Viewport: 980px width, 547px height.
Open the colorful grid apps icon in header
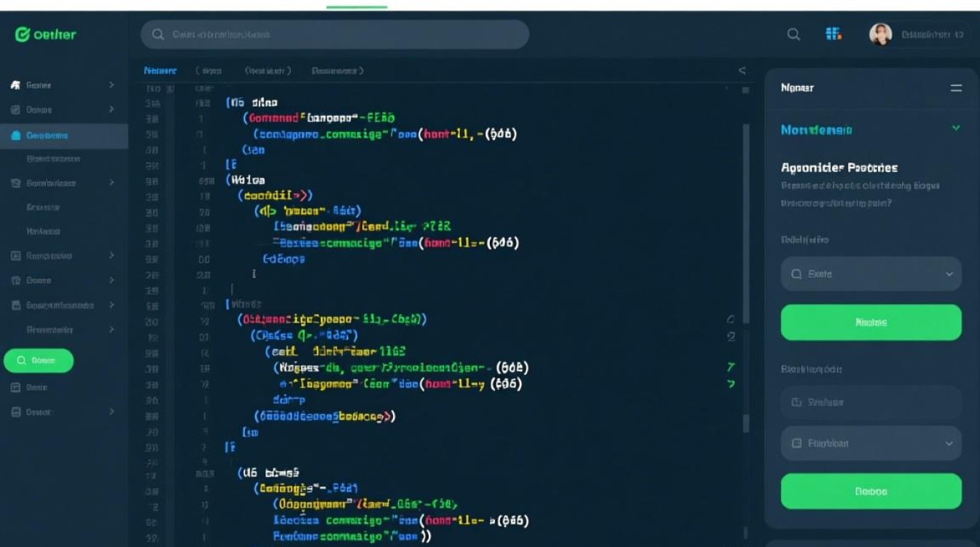coord(833,34)
